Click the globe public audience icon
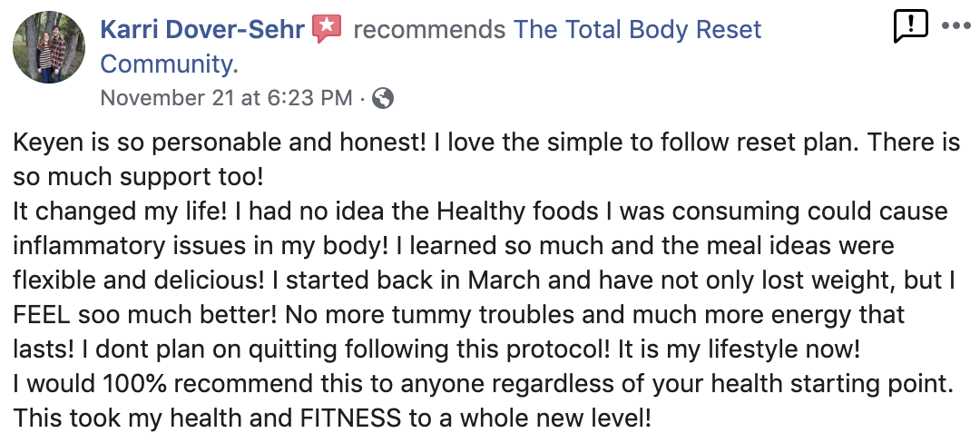Image resolution: width=980 pixels, height=443 pixels. click(383, 98)
